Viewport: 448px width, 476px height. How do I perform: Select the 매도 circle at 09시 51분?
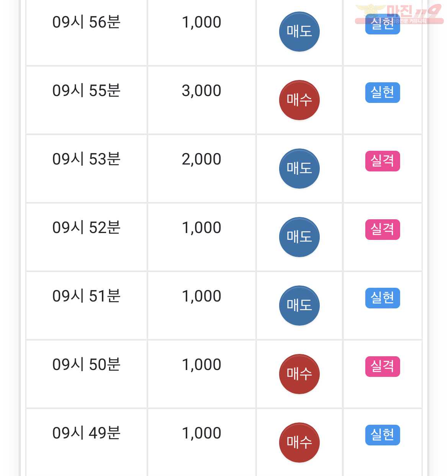point(299,305)
